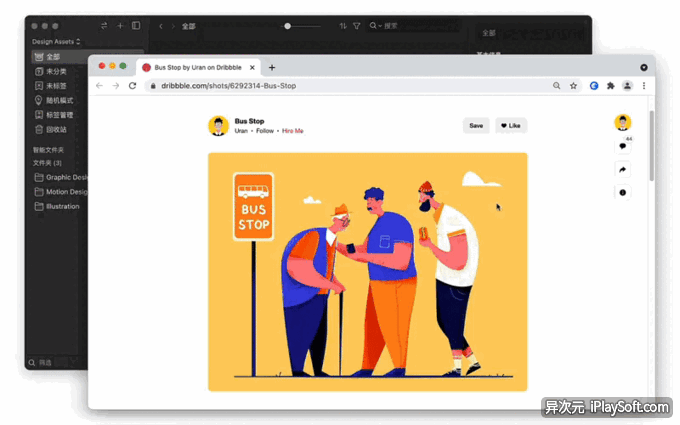Bookmark this page with the star icon
Viewport: 680px width, 425px height.
[573, 86]
